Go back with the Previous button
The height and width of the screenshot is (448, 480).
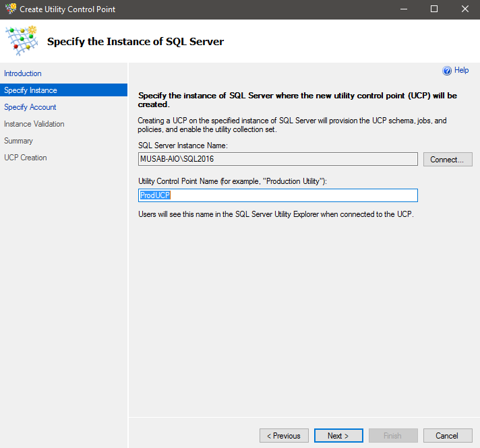point(284,436)
